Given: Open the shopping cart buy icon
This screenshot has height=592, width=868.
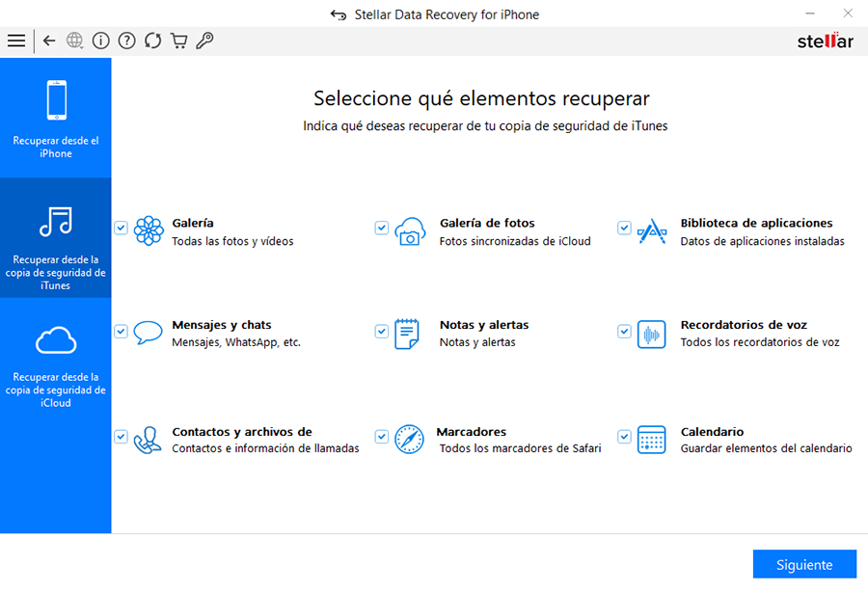Looking at the screenshot, I should [x=178, y=40].
